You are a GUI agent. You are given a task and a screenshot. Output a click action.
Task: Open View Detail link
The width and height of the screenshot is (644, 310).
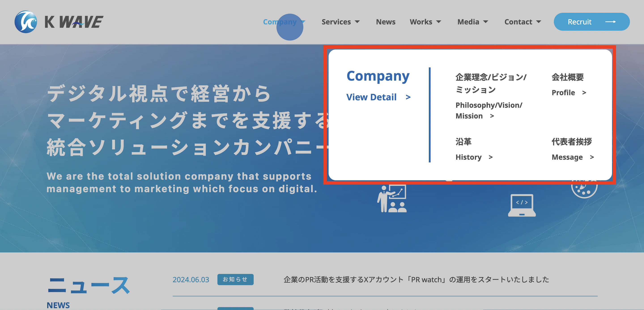pyautogui.click(x=371, y=97)
